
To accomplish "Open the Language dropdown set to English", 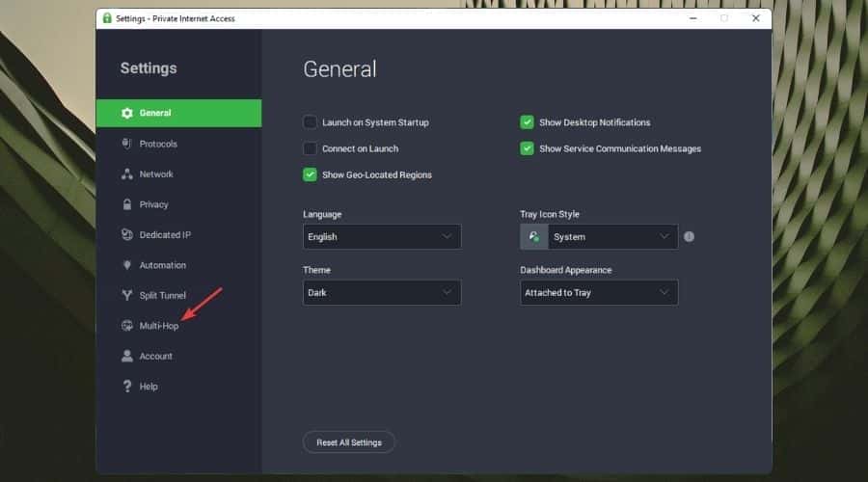I will pos(382,237).
